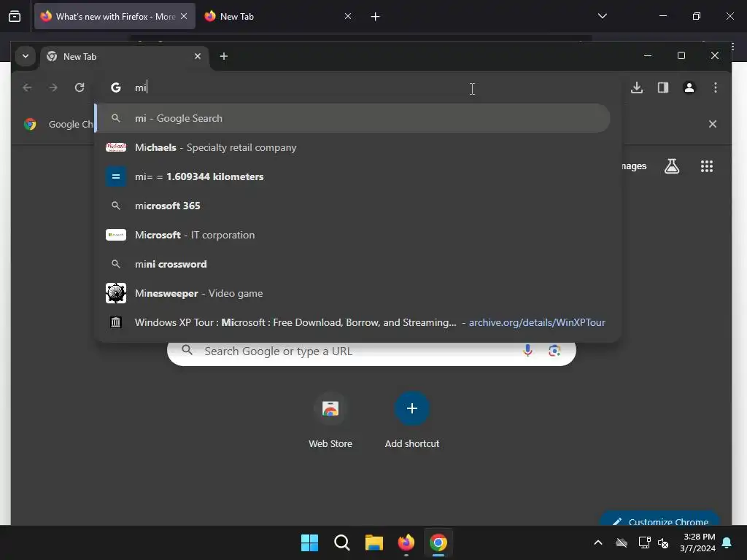747x560 pixels.
Task: Open the Search Labs flask icon
Action: 672,166
